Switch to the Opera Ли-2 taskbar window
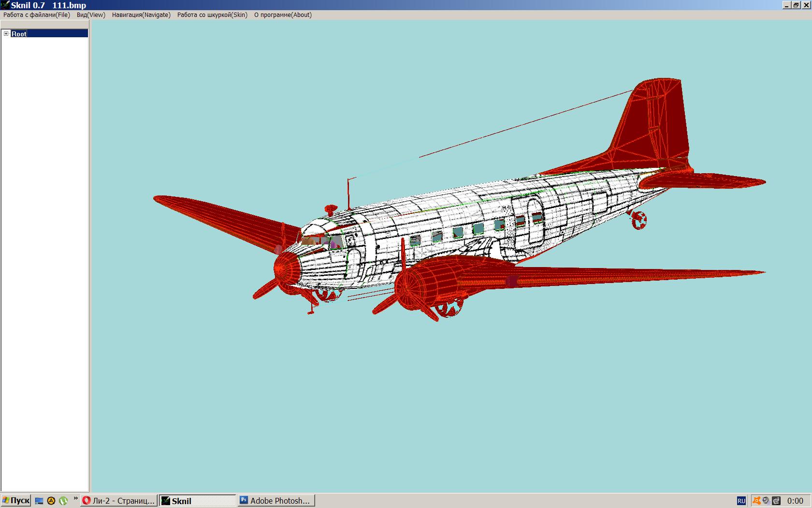Viewport: 812px width, 508px height. pyautogui.click(x=119, y=501)
